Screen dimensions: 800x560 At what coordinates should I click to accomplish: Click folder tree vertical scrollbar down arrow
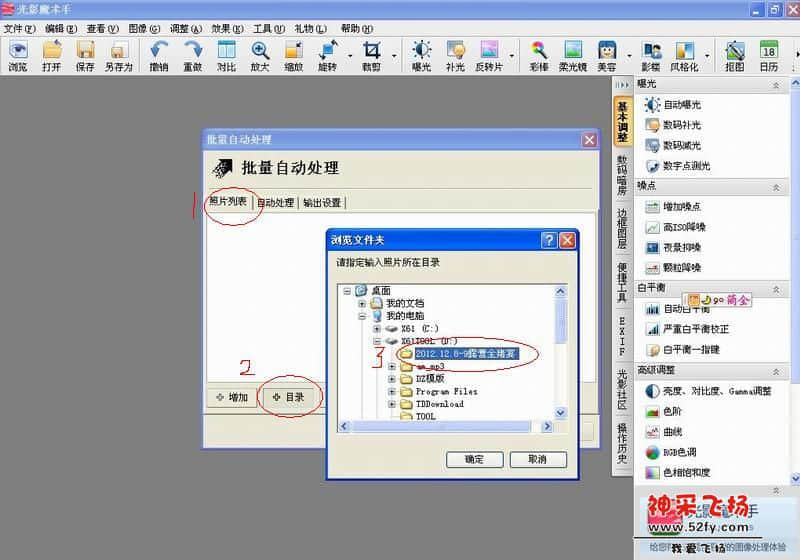tap(560, 413)
